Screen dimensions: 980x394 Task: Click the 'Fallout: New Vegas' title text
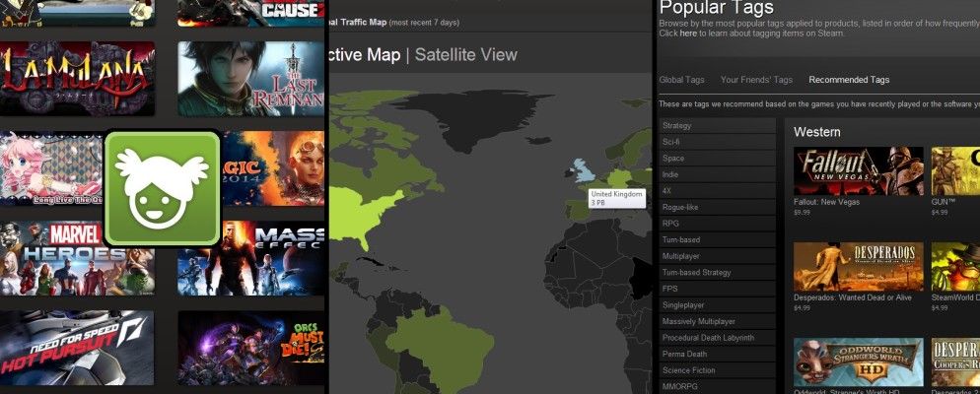coord(826,202)
